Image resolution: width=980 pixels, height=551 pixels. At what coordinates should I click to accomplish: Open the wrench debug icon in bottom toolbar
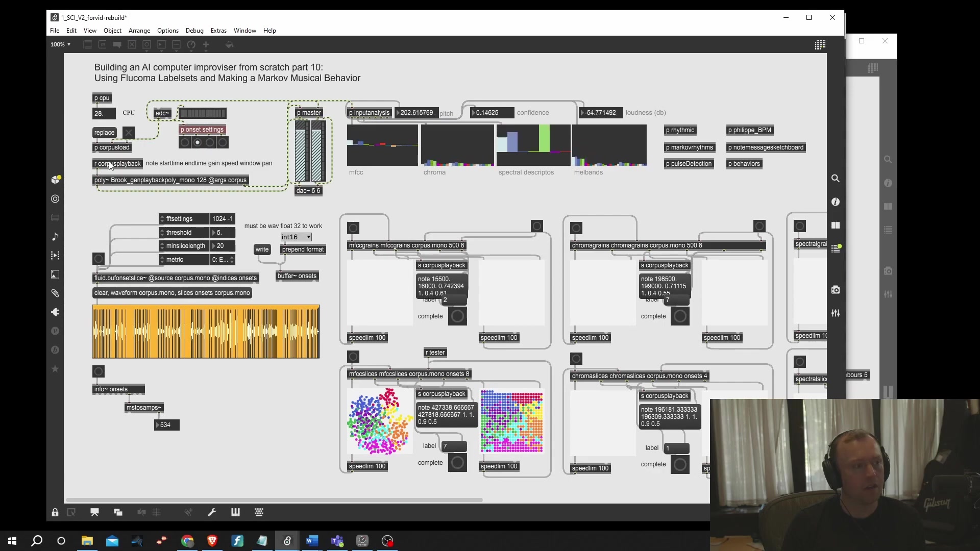212,512
